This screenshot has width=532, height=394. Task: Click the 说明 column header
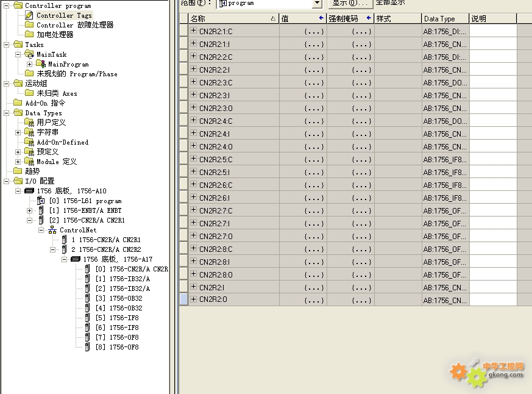coord(492,19)
